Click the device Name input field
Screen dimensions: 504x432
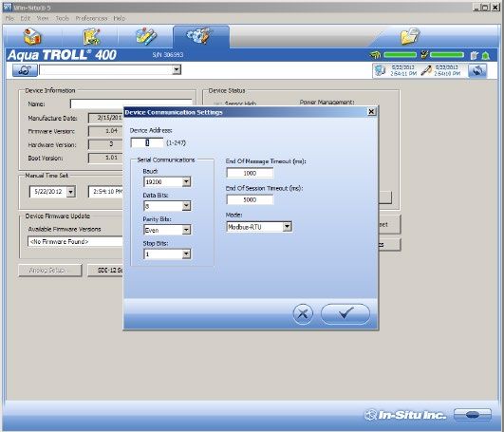coord(131,103)
